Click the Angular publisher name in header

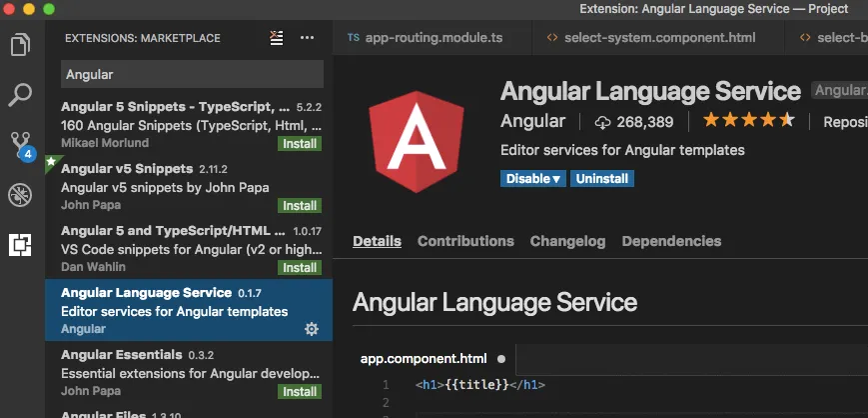click(x=532, y=121)
